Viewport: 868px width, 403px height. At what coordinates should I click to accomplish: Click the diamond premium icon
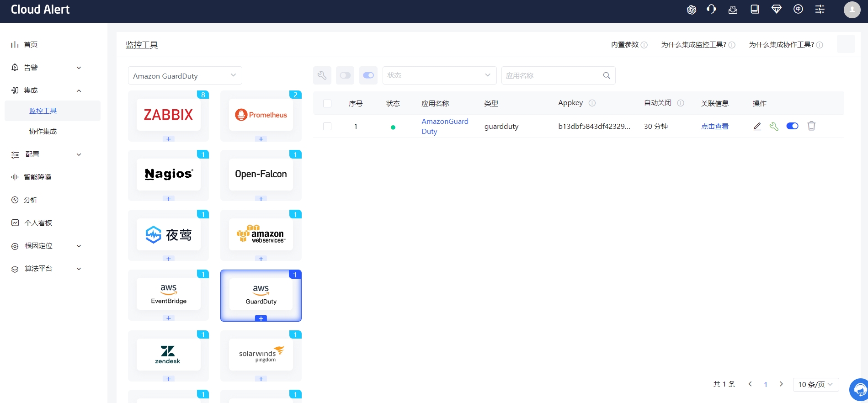(776, 9)
